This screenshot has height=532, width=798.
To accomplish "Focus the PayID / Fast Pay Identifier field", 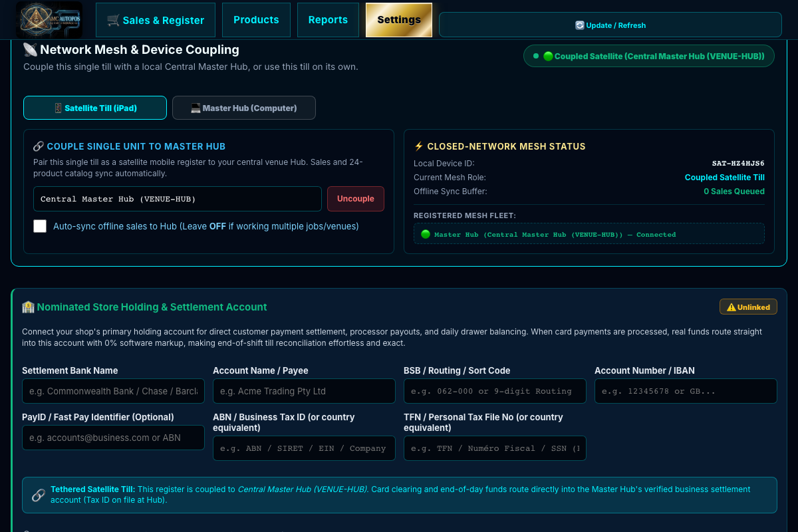I will pos(113,438).
